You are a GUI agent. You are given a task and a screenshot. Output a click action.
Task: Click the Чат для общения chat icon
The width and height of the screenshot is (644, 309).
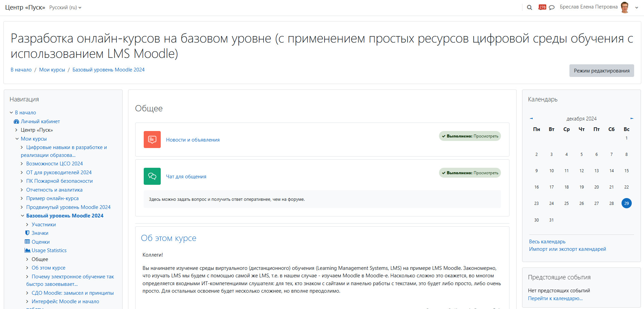[152, 176]
